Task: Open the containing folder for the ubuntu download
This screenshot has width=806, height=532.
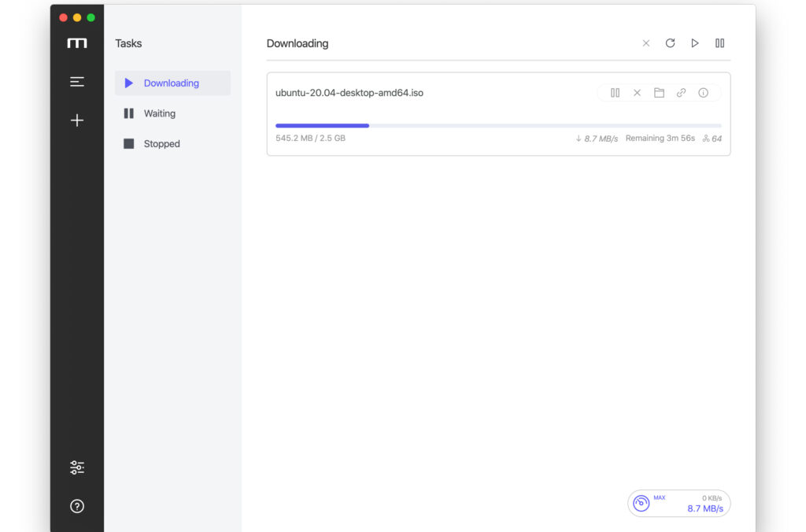Action: (x=659, y=92)
